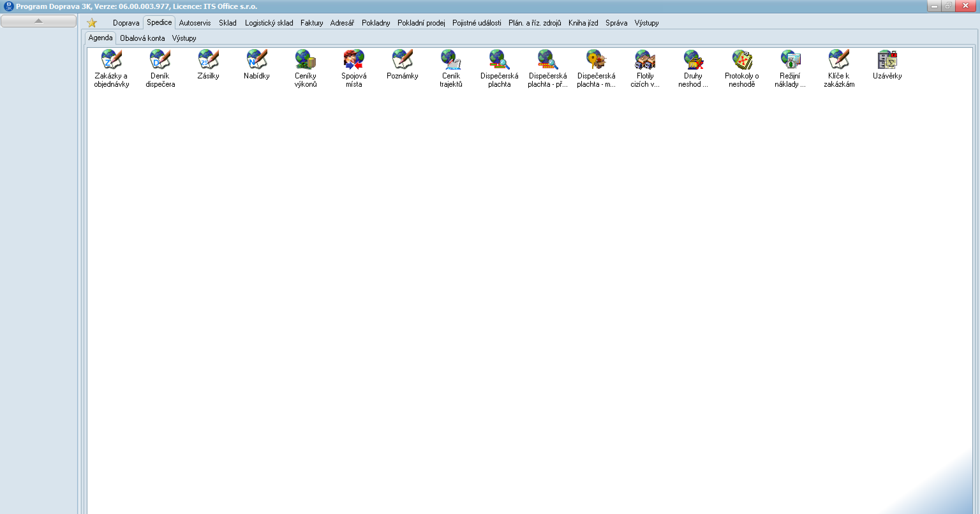
Task: Open Druhy neshod icon
Action: pos(693,69)
